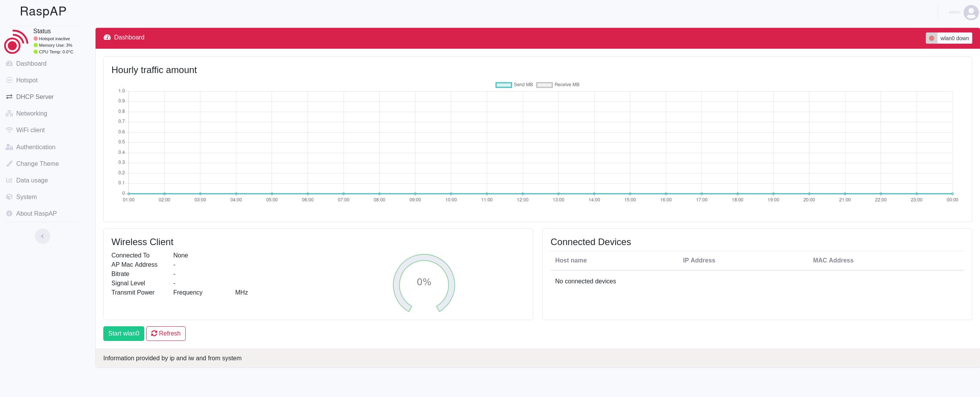Screen dimensions: 980x397
Task: Click the red Hotspot inactive status dot
Action: pyautogui.click(x=36, y=39)
